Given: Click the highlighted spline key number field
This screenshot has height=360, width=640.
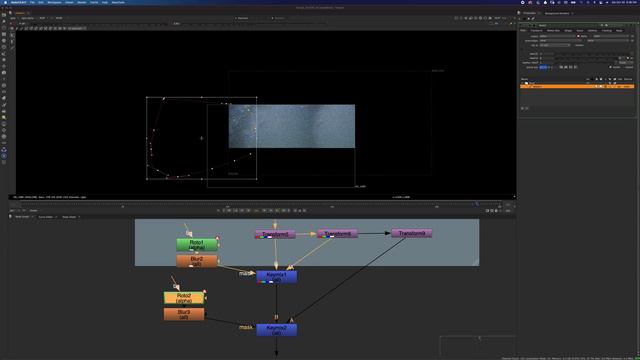Looking at the screenshot, I should point(543,67).
